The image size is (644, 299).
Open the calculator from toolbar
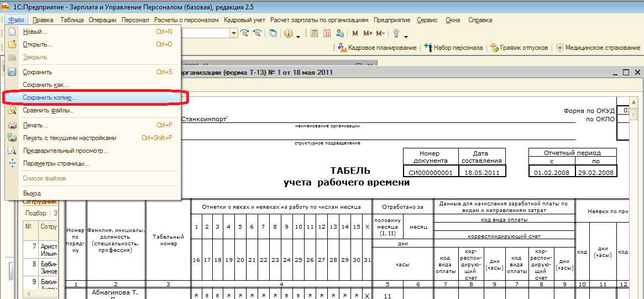(315, 34)
